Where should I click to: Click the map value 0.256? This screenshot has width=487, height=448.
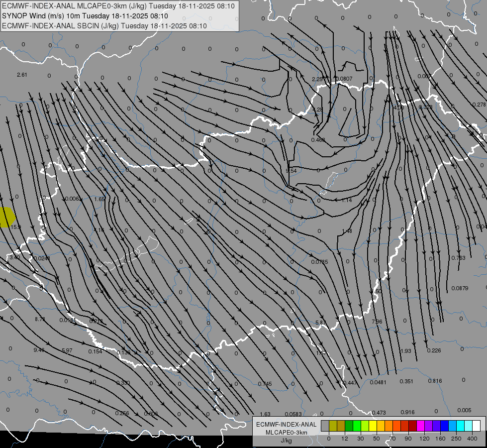click(122, 413)
